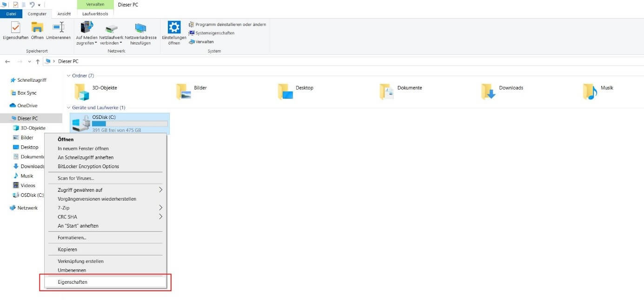Choose Eigenschaften in context menu

coord(106,282)
